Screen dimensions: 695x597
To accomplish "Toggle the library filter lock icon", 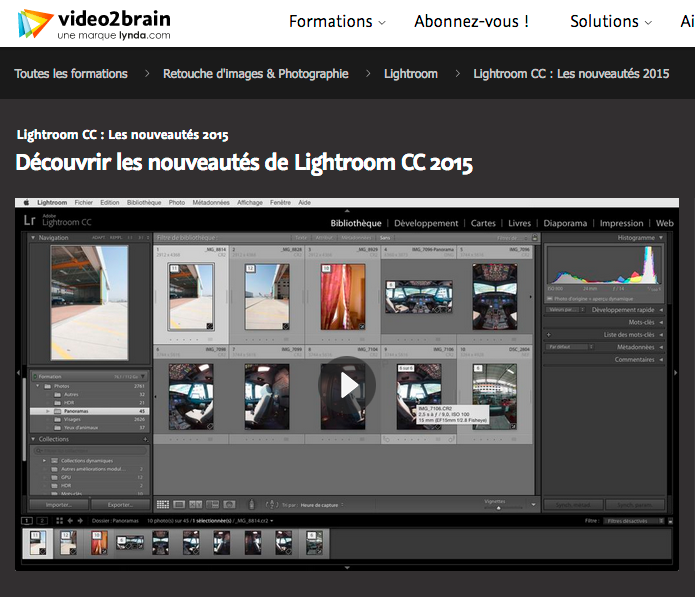I will click(x=535, y=238).
